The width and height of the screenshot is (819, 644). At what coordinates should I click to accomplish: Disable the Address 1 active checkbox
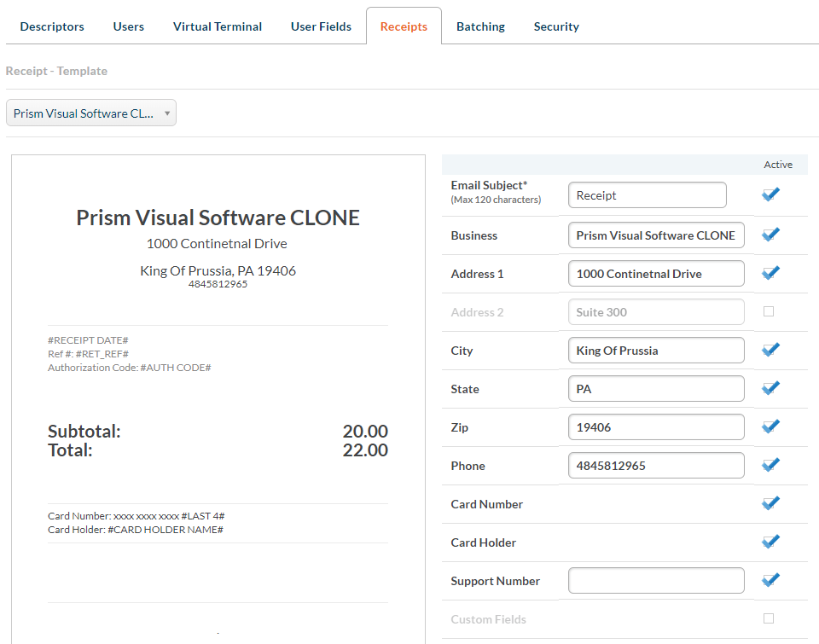coord(770,273)
